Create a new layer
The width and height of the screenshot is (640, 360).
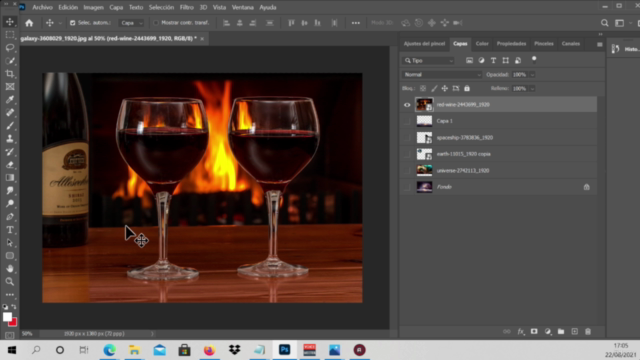(574, 331)
